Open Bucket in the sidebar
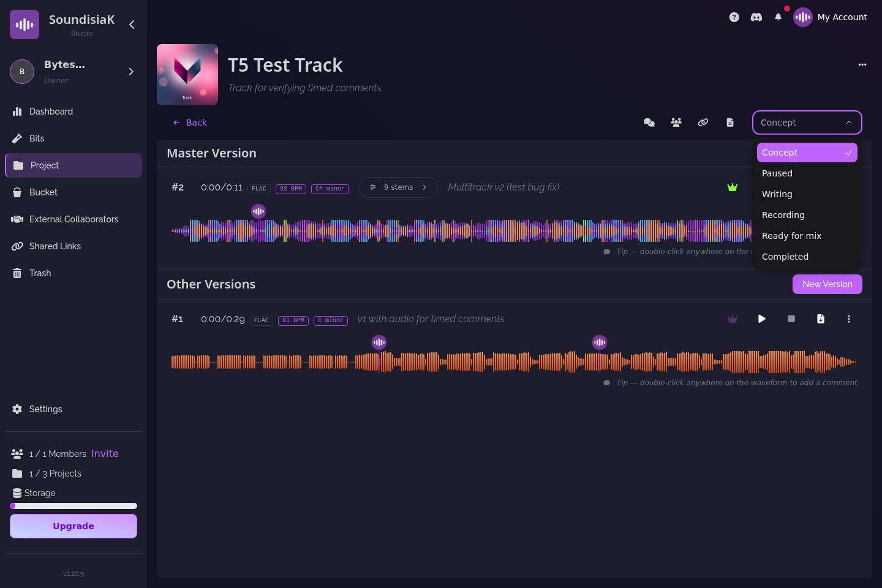The width and height of the screenshot is (882, 588). click(x=73, y=192)
